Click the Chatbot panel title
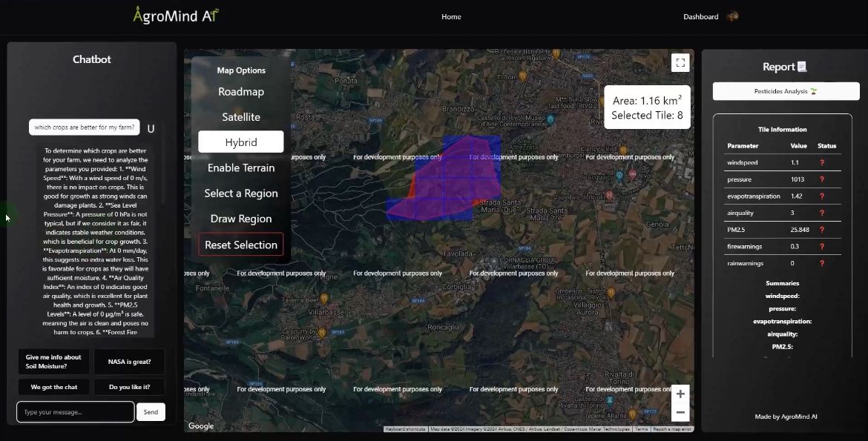This screenshot has height=441, width=868. pos(92,59)
